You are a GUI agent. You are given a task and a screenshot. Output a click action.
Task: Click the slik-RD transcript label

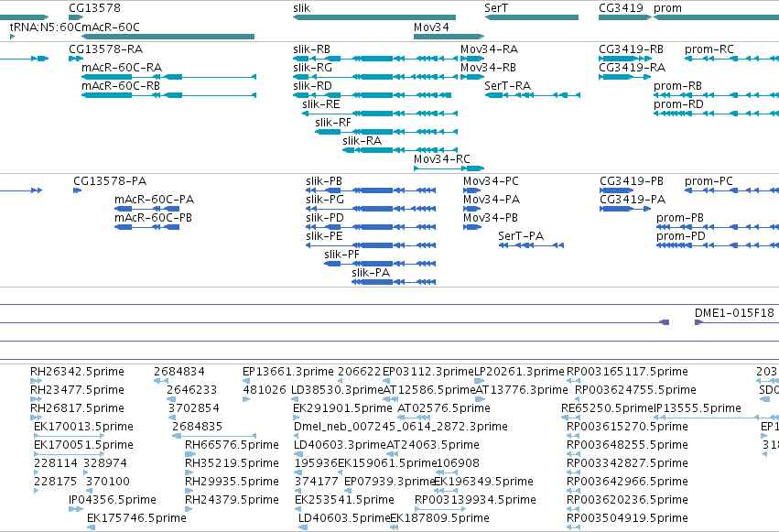coord(312,86)
